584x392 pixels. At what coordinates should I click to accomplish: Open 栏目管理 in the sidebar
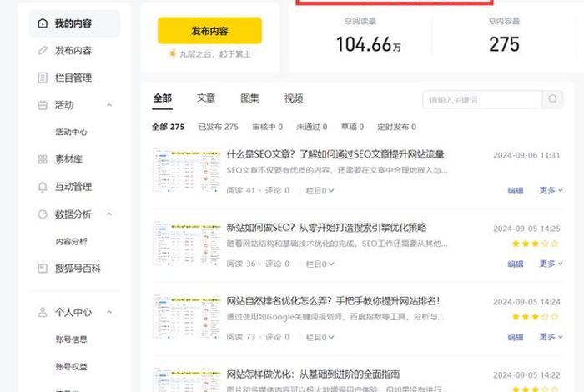(x=74, y=78)
